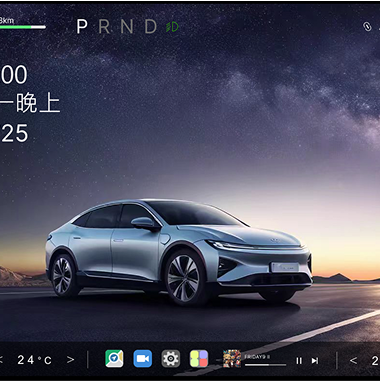The image size is (380, 381).
Task: Tap the 24°C temperature readout
Action: tap(35, 360)
